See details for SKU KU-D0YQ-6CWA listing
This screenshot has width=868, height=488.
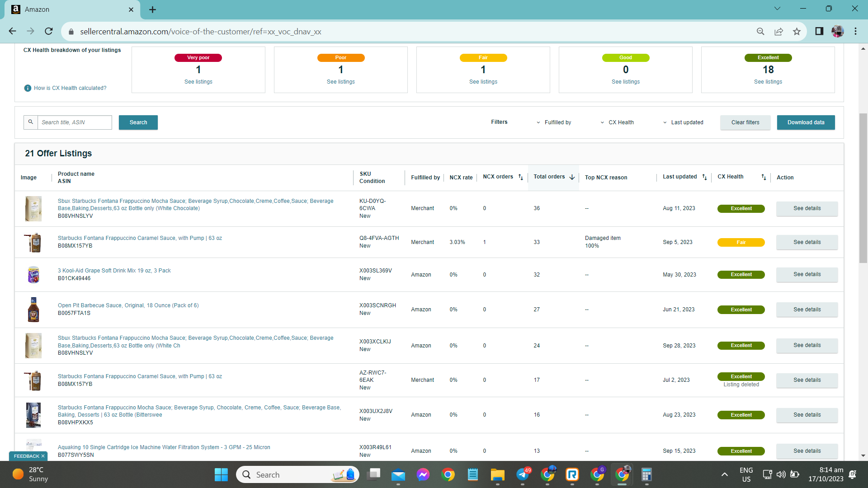coord(807,208)
